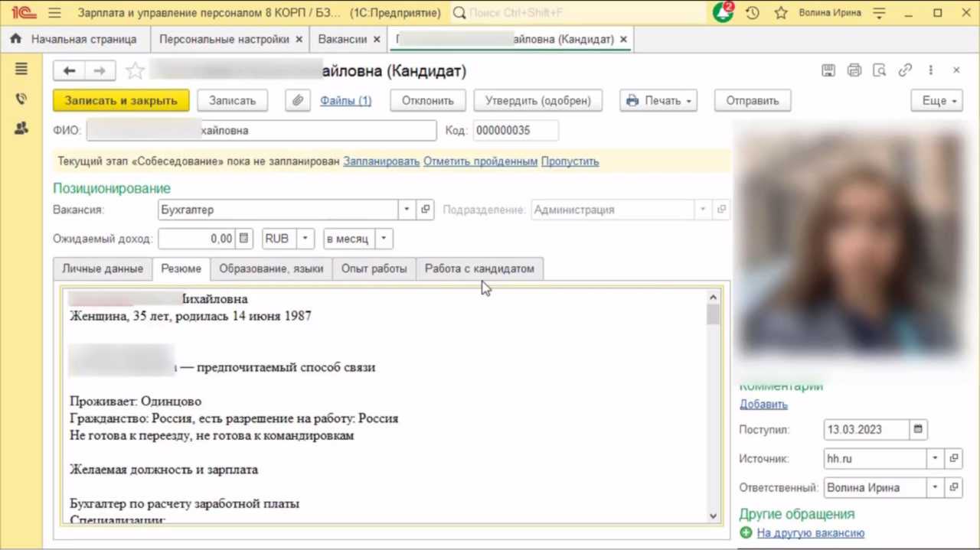
Task: Open calculator for Ожидаемый доход field
Action: (243, 239)
